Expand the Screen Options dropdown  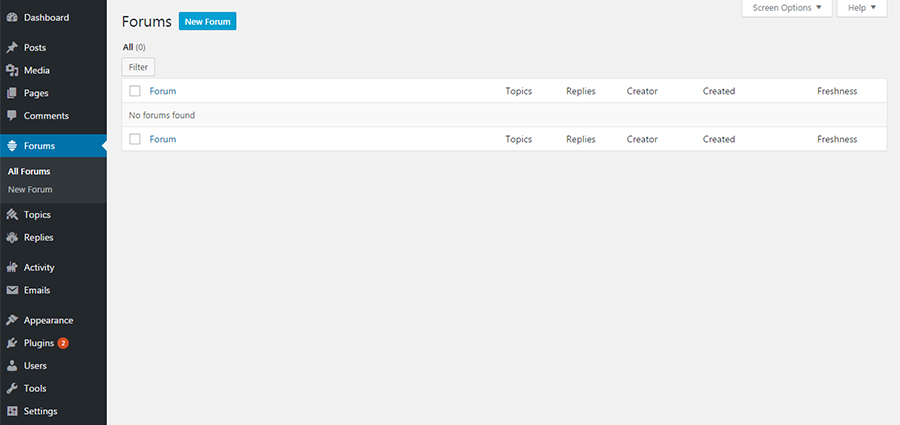click(787, 8)
